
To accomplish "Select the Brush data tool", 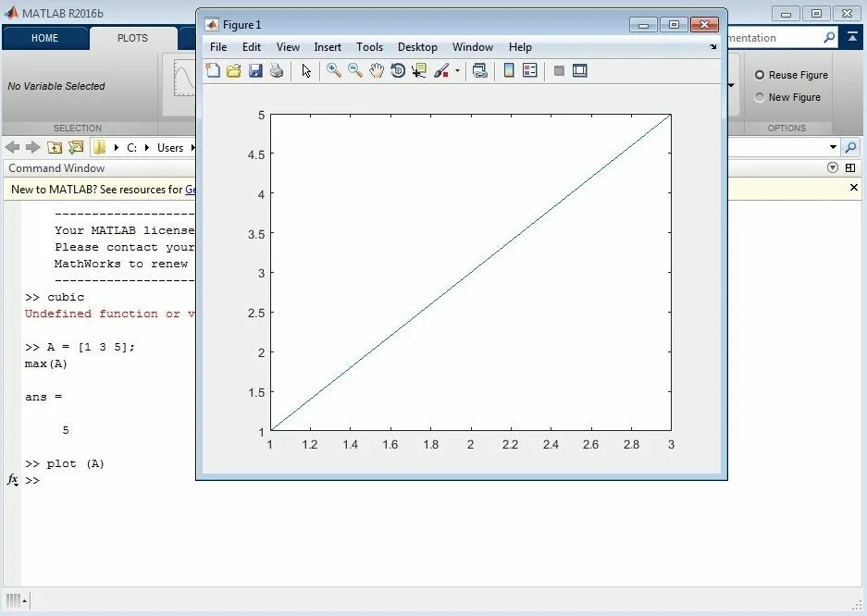I will point(441,70).
